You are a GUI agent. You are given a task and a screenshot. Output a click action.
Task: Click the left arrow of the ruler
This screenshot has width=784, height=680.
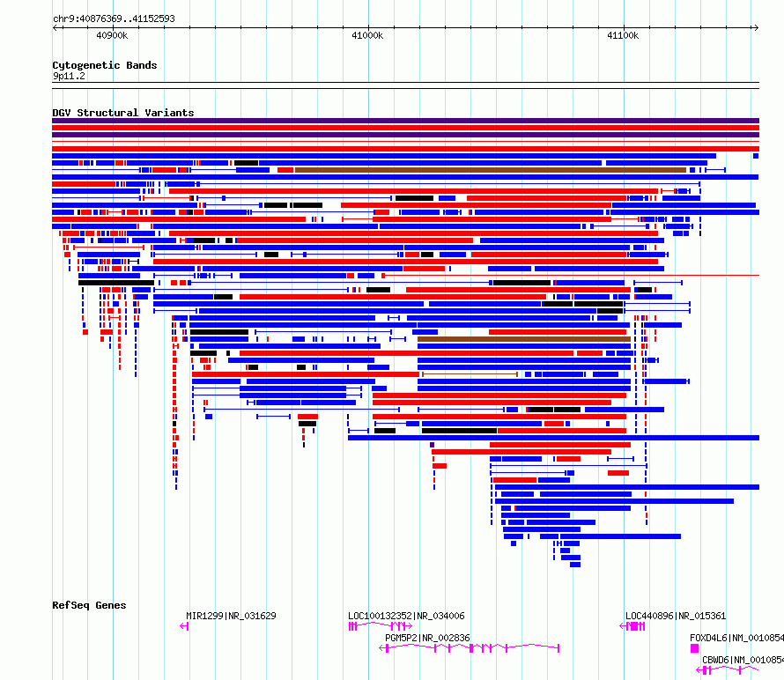tap(55, 27)
